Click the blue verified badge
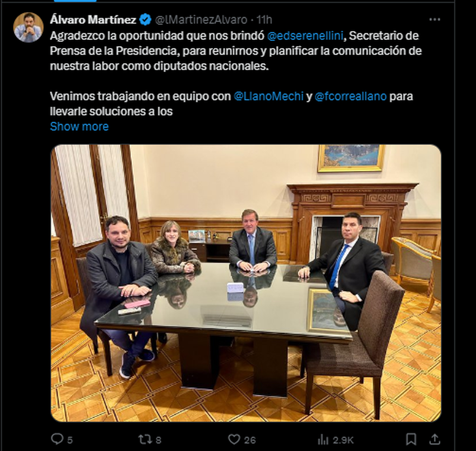Viewport: 476px width, 451px height. [x=146, y=19]
